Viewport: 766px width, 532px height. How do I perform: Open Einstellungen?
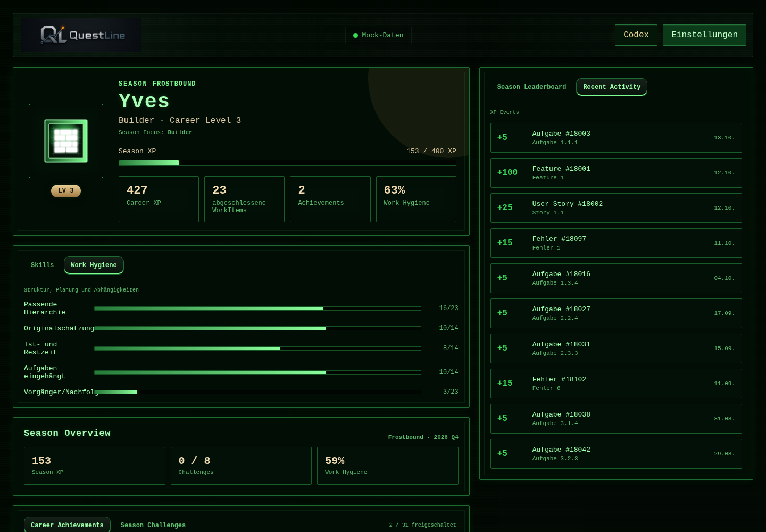tap(704, 35)
